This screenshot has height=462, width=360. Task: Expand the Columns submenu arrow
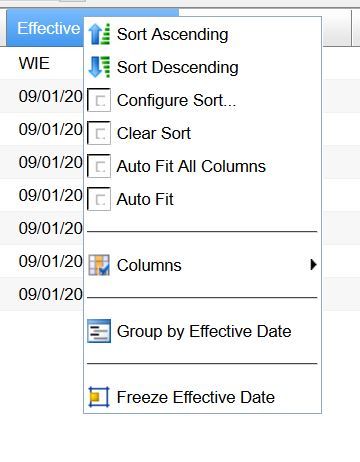(313, 265)
